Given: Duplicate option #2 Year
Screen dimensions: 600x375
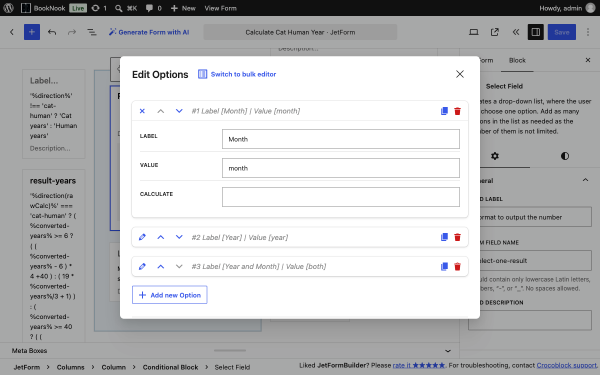Looking at the screenshot, I should 444,237.
